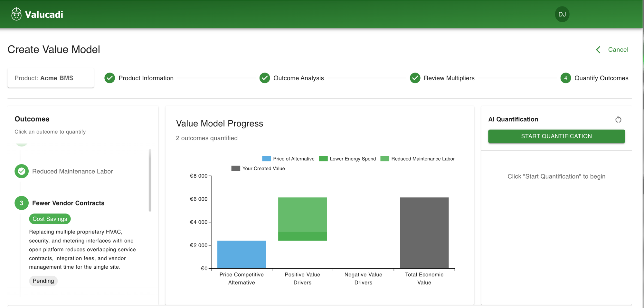Click the "Create Value Model" page title

[x=54, y=50]
